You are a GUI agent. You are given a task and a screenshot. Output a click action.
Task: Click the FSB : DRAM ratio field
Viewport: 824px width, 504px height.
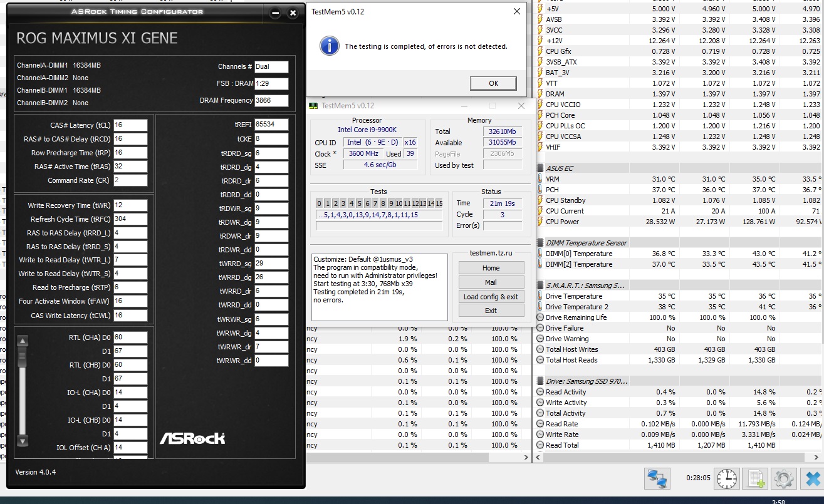click(x=271, y=83)
